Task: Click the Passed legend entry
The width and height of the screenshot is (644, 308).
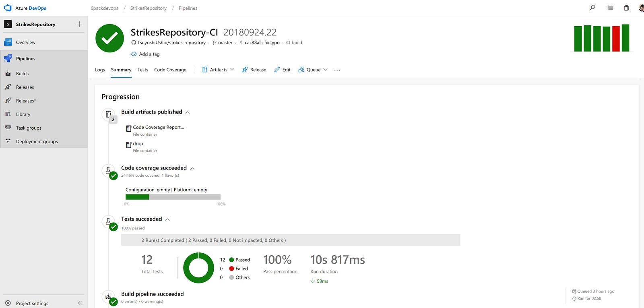Action: coord(239,260)
